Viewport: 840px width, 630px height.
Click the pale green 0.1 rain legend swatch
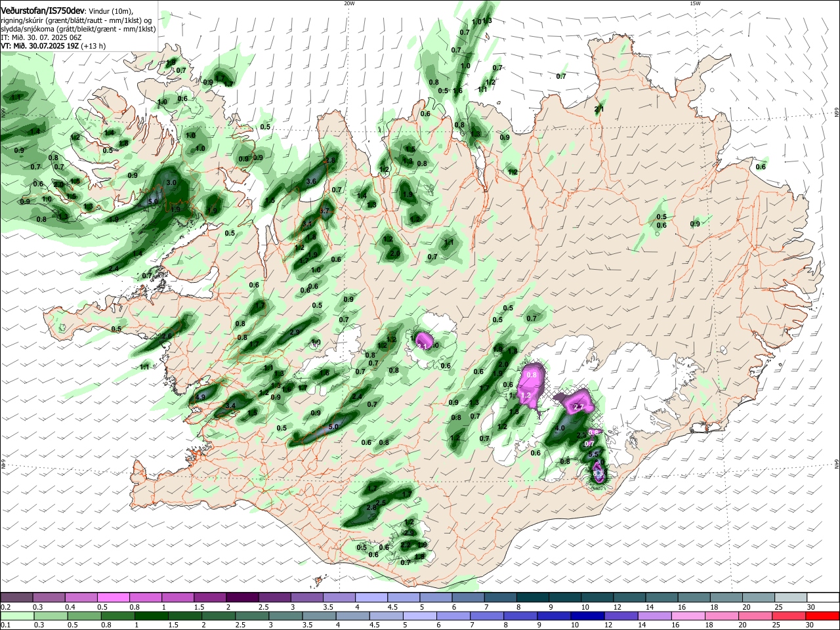pos(17,616)
